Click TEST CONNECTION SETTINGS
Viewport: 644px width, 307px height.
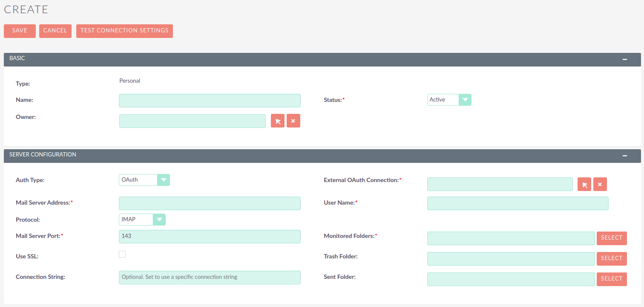click(124, 31)
